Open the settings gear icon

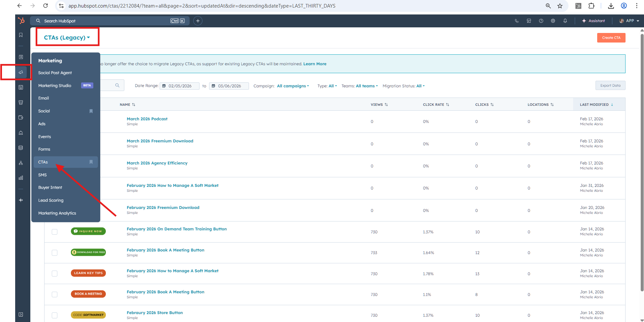[x=553, y=21]
